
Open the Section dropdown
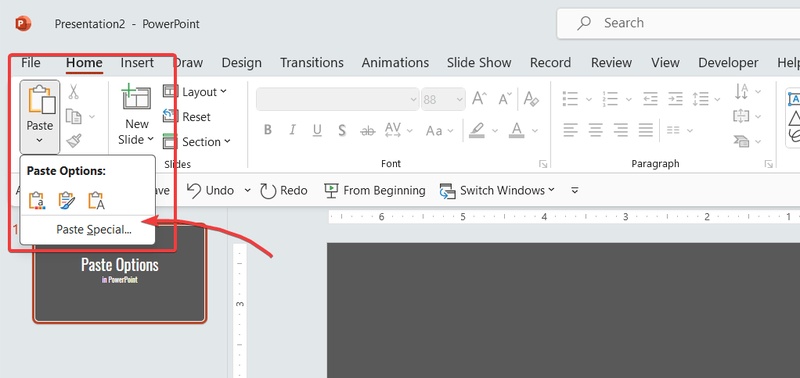click(196, 142)
